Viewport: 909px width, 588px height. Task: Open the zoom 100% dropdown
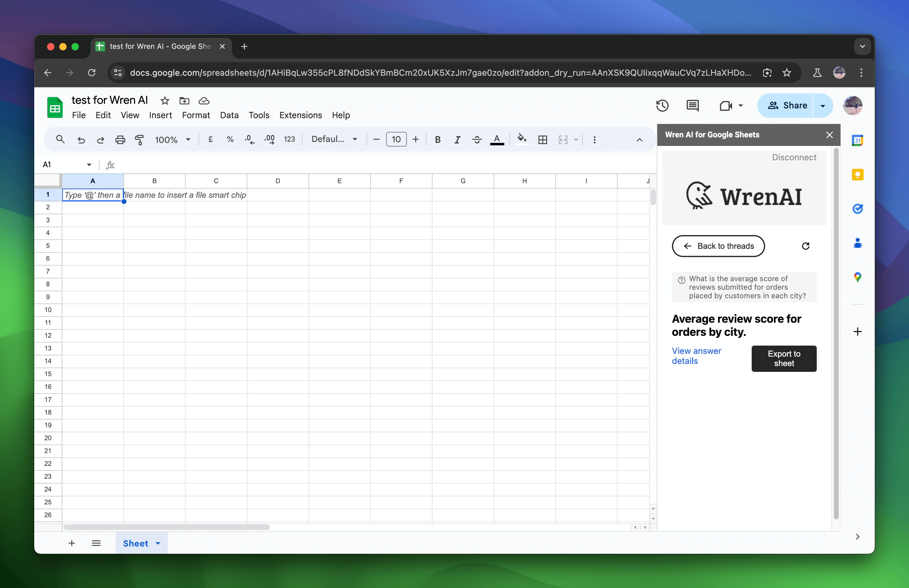(172, 140)
